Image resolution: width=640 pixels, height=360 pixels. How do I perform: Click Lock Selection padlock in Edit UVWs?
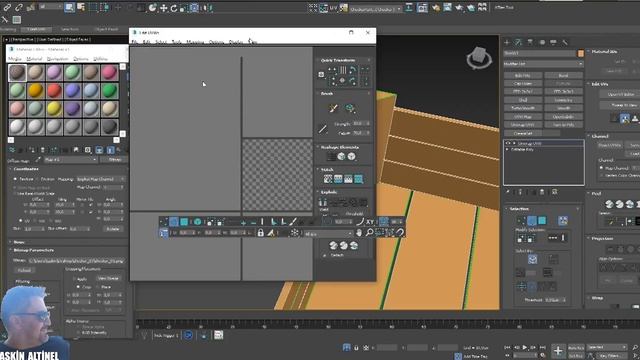tap(260, 233)
